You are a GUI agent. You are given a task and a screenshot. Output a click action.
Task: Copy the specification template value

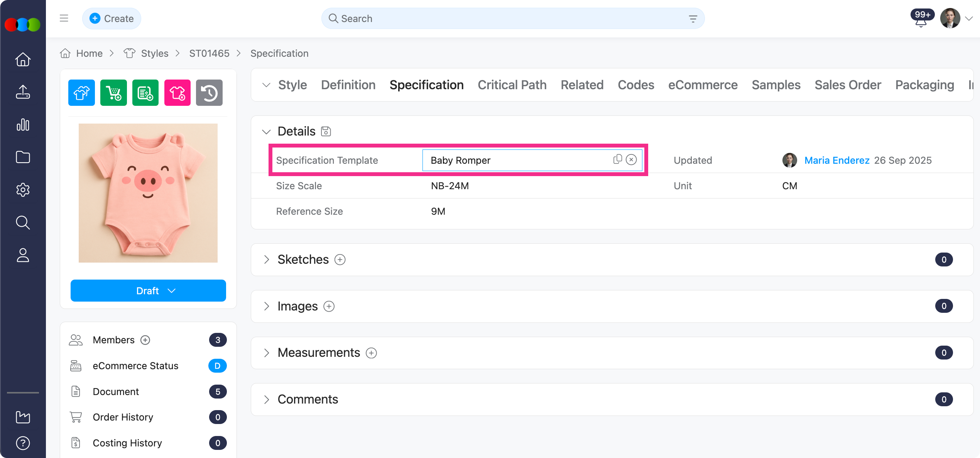tap(617, 159)
